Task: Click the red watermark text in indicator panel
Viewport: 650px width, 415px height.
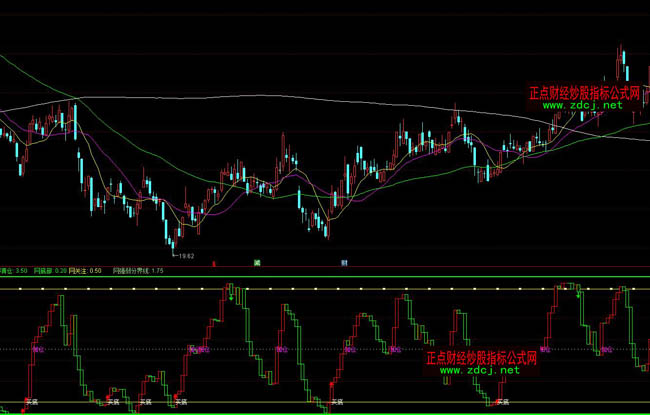Action: tap(482, 357)
